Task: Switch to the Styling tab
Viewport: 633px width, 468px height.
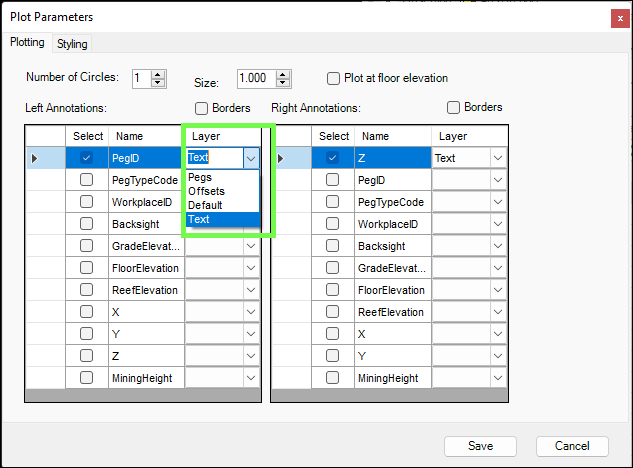Action: [72, 44]
